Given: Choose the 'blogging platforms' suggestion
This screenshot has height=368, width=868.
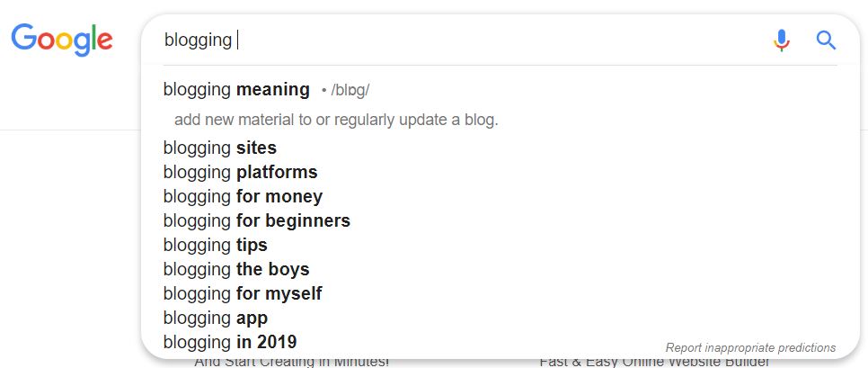Looking at the screenshot, I should (x=500, y=173).
